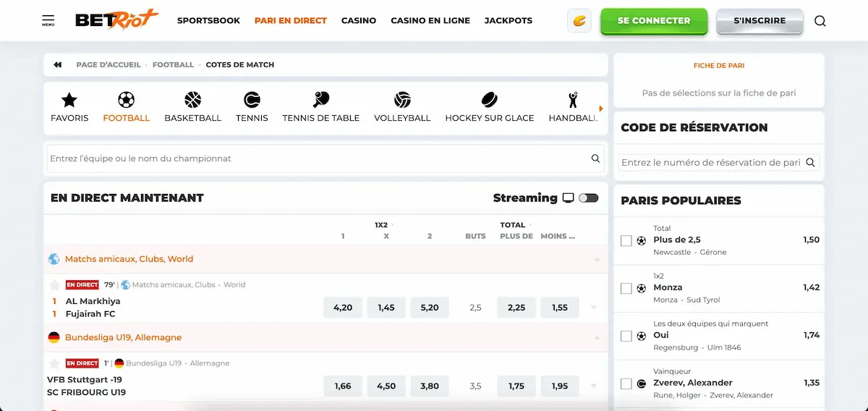Favorite the VFB Stuttgart match star
The height and width of the screenshot is (411, 868).
54,363
